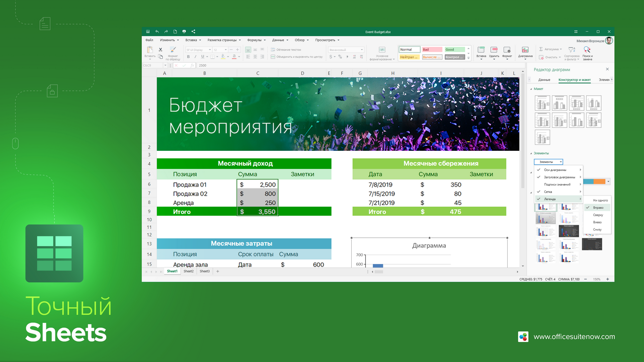This screenshot has height=362, width=644.
Task: Open the font name SF UI Display dropdown
Action: pyautogui.click(x=198, y=50)
